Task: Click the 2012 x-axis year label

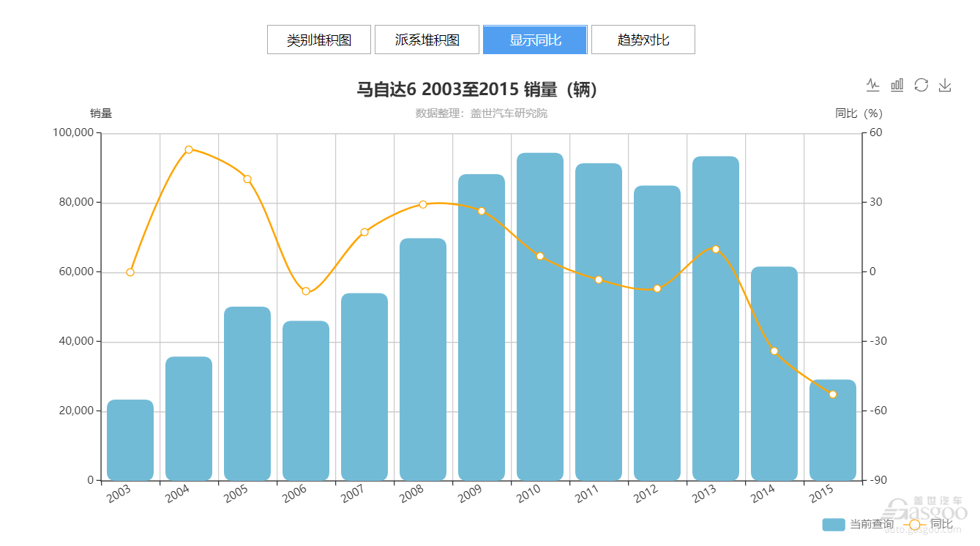Action: coord(646,495)
